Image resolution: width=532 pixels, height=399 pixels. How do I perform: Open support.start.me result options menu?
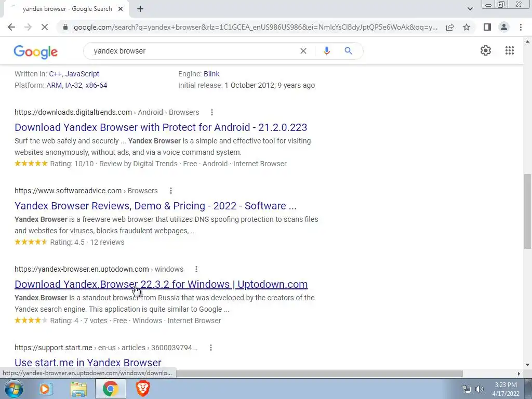click(x=211, y=348)
